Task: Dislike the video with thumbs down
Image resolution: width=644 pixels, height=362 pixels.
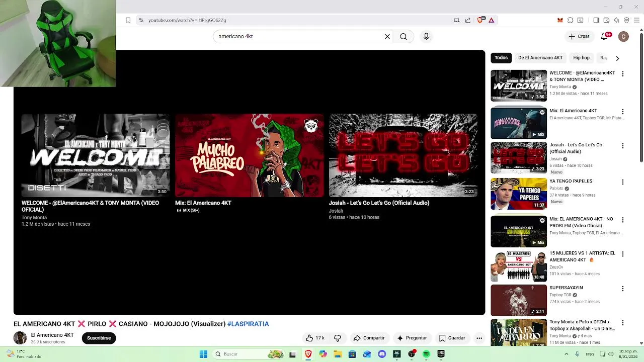Action: click(338, 338)
